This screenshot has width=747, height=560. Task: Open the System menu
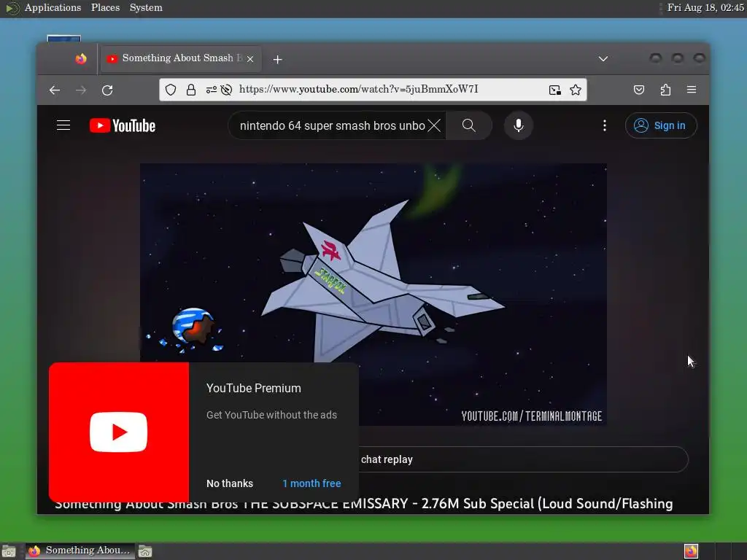[x=146, y=7]
